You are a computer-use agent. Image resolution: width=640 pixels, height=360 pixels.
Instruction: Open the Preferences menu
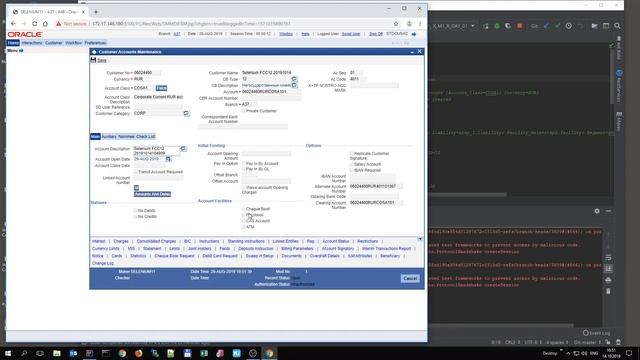coord(95,42)
